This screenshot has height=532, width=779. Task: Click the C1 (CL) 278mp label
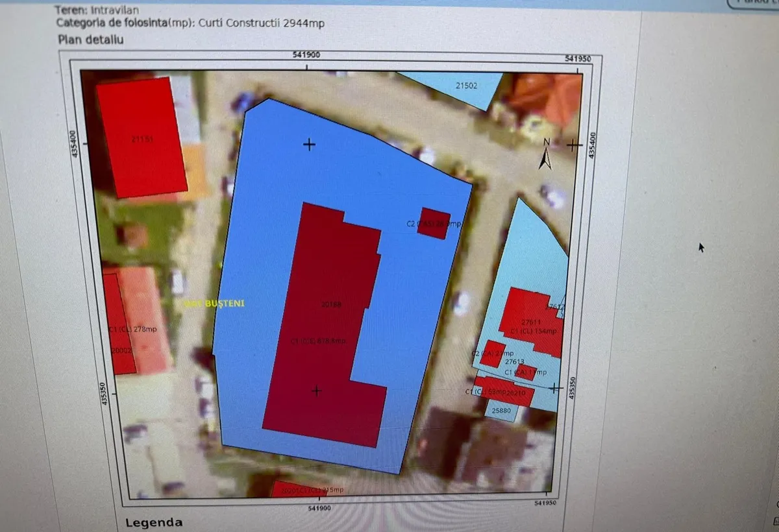pos(133,330)
